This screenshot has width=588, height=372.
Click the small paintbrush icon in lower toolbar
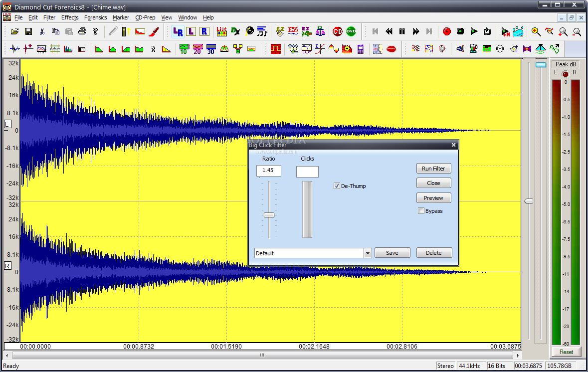click(x=514, y=49)
